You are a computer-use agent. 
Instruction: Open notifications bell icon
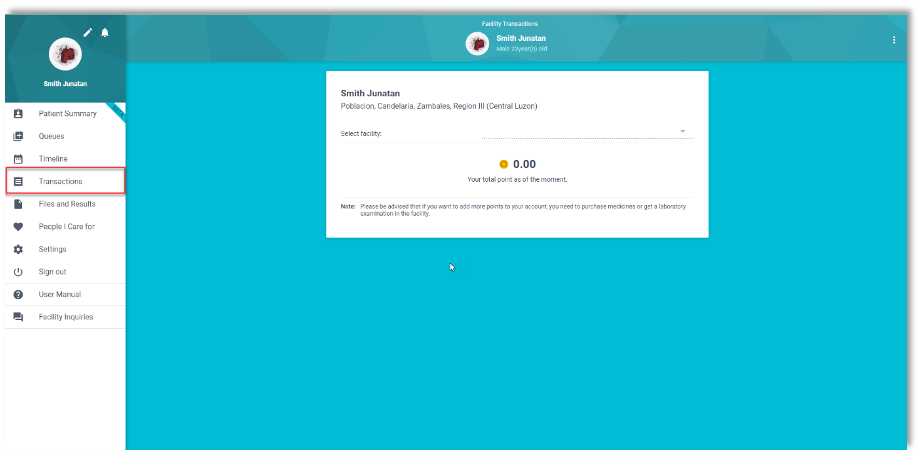(x=105, y=32)
